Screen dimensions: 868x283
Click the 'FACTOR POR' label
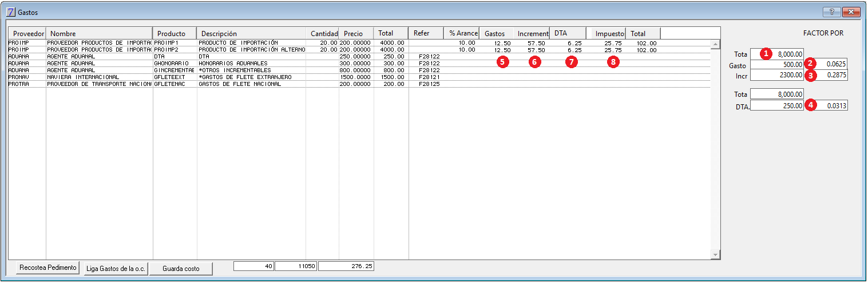823,33
